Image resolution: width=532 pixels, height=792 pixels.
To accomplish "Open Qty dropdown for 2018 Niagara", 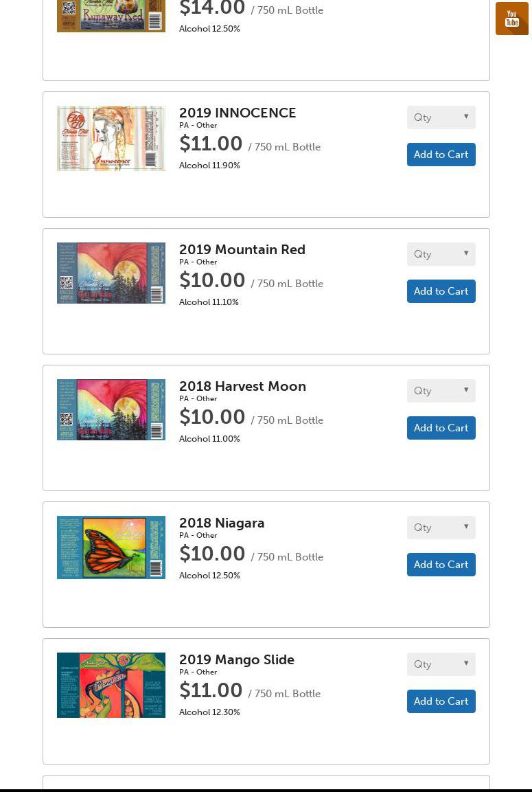I will [441, 528].
